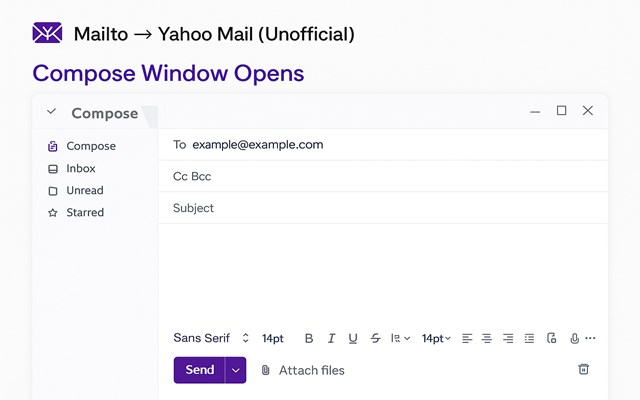Screen dimensions: 640x400
Task: Open more formatting options ellipsis
Action: click(590, 339)
